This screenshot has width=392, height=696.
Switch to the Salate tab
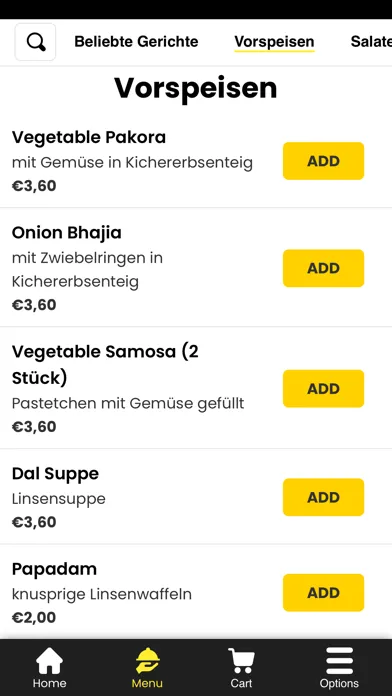pyautogui.click(x=371, y=42)
